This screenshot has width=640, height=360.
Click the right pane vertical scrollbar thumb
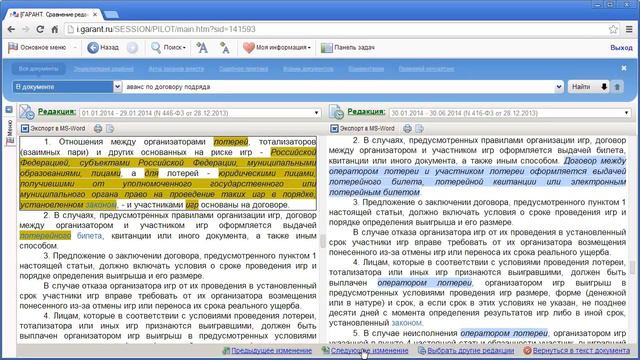click(632, 268)
